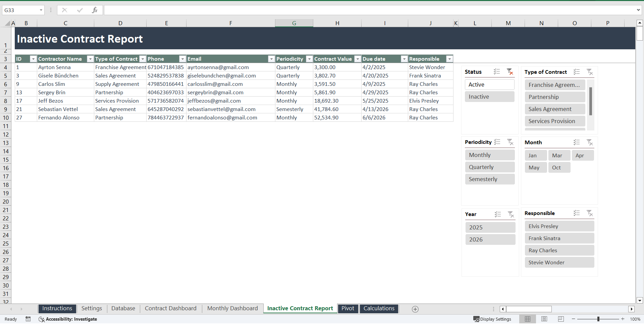Open the Name Box dropdown arrow
The image size is (644, 324).
41,10
